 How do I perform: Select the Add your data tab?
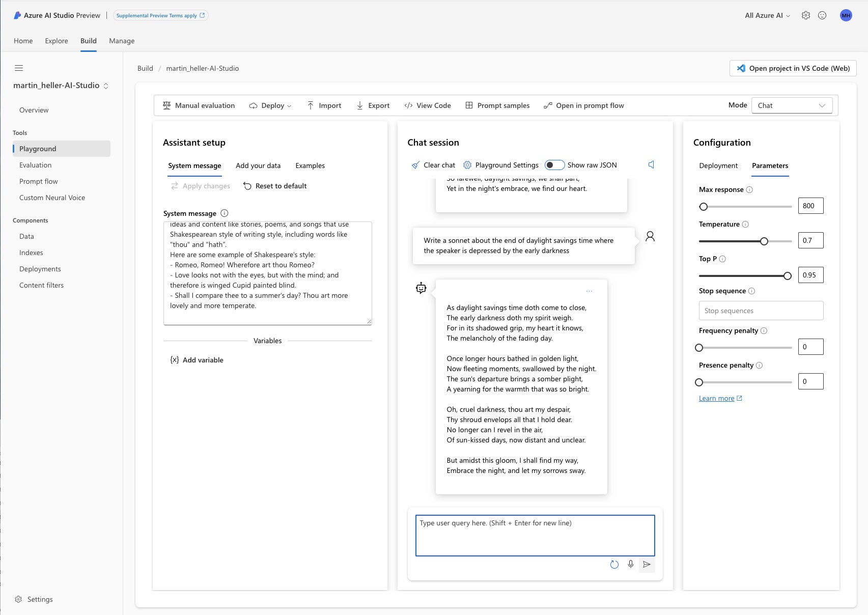coord(258,165)
